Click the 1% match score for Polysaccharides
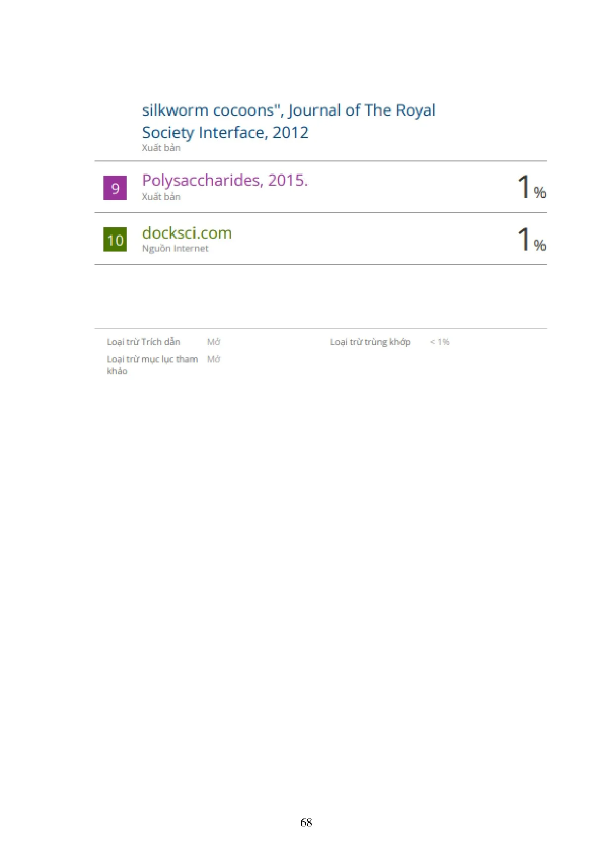 pos(531,188)
